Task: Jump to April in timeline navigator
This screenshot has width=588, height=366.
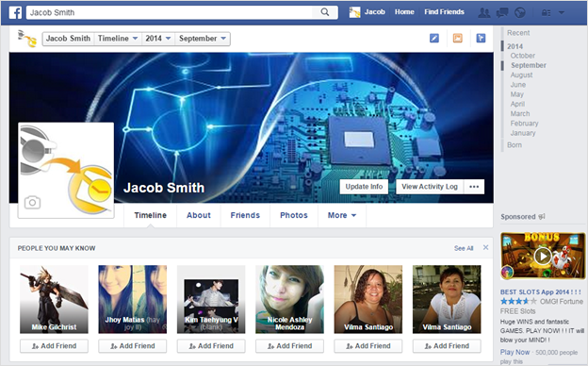Action: pos(517,104)
